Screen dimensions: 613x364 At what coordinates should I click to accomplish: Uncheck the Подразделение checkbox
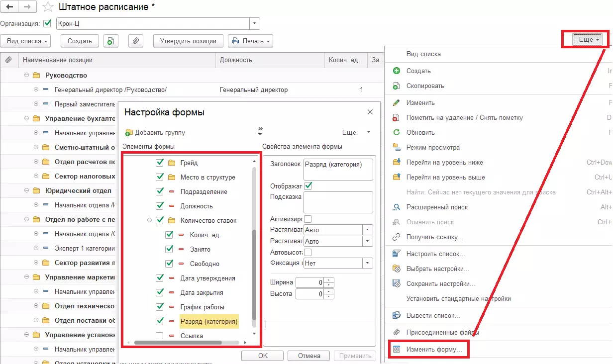pos(160,191)
